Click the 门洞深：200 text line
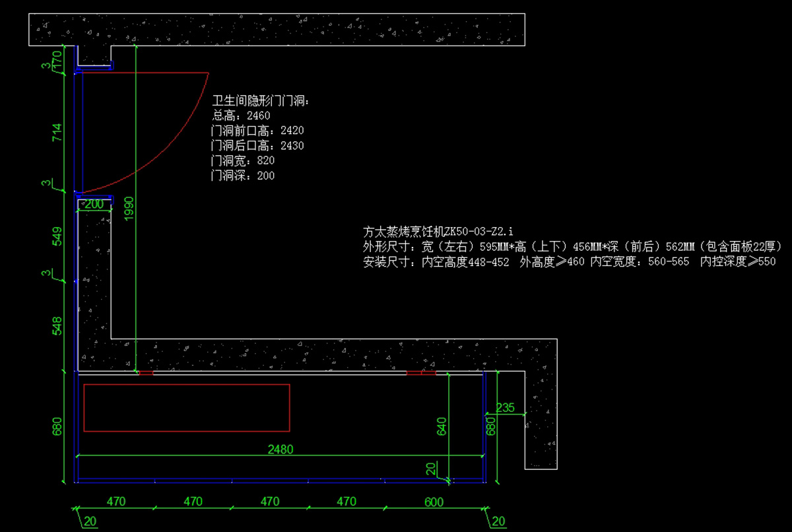792x532 pixels. tap(243, 176)
